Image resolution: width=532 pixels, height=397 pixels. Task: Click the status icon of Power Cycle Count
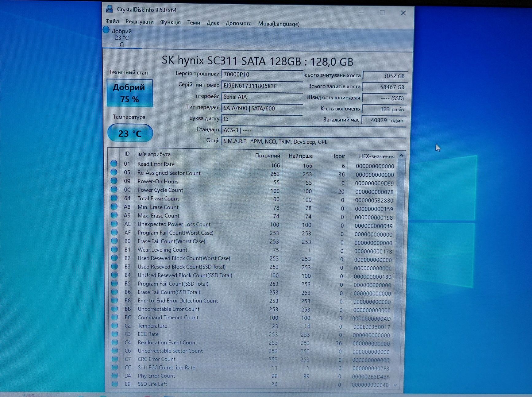pos(114,189)
